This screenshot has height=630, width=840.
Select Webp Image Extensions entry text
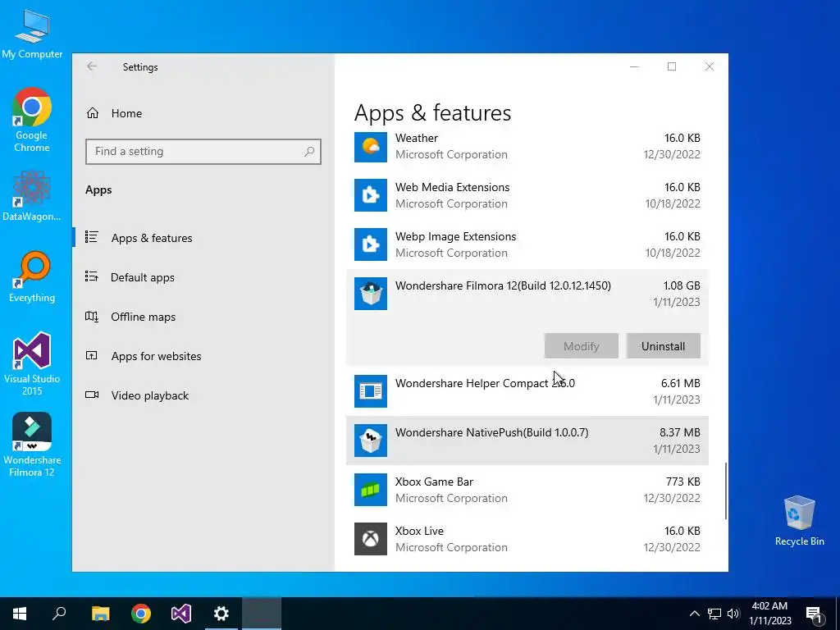pyautogui.click(x=455, y=236)
